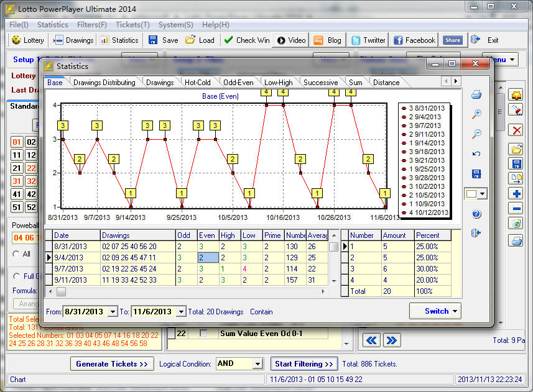The width and height of the screenshot is (533, 392).
Task: Click the printer icon in right sidebar
Action: point(517,240)
